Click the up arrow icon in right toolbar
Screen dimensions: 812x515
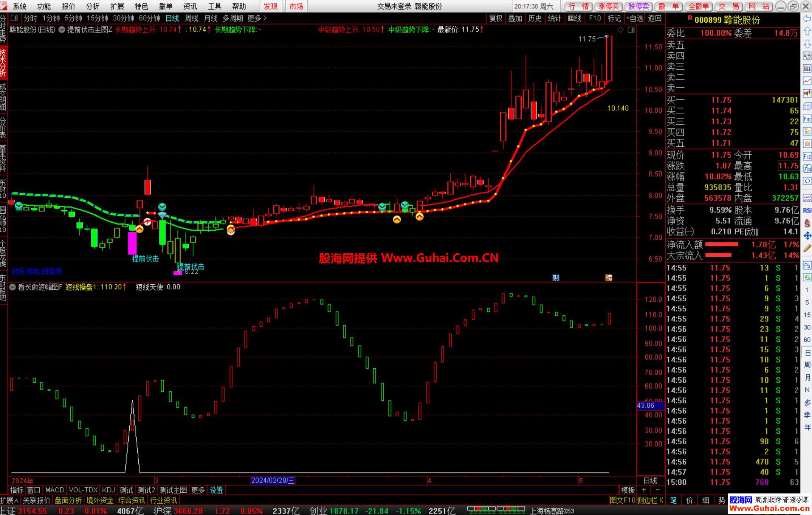pos(807,31)
